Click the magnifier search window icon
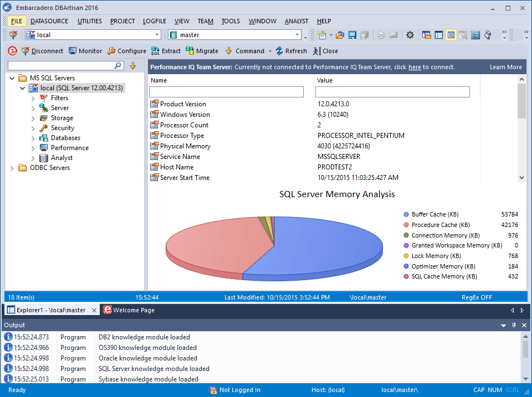 463,35
